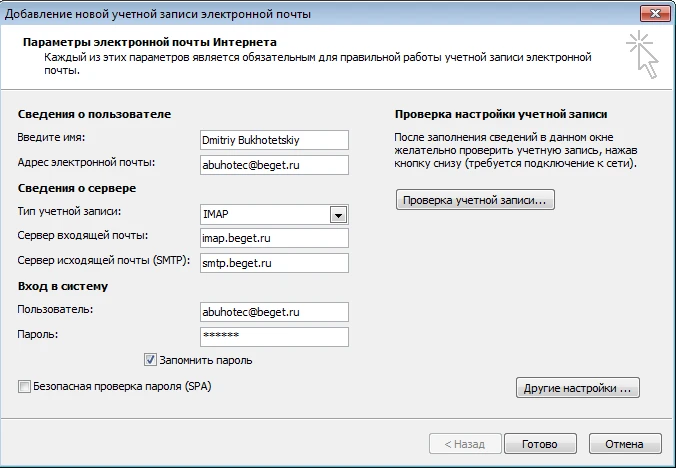676x468 pixels.
Task: Enable 'Безопасная проверка пароля (SPA)' checkbox
Action: (24, 385)
